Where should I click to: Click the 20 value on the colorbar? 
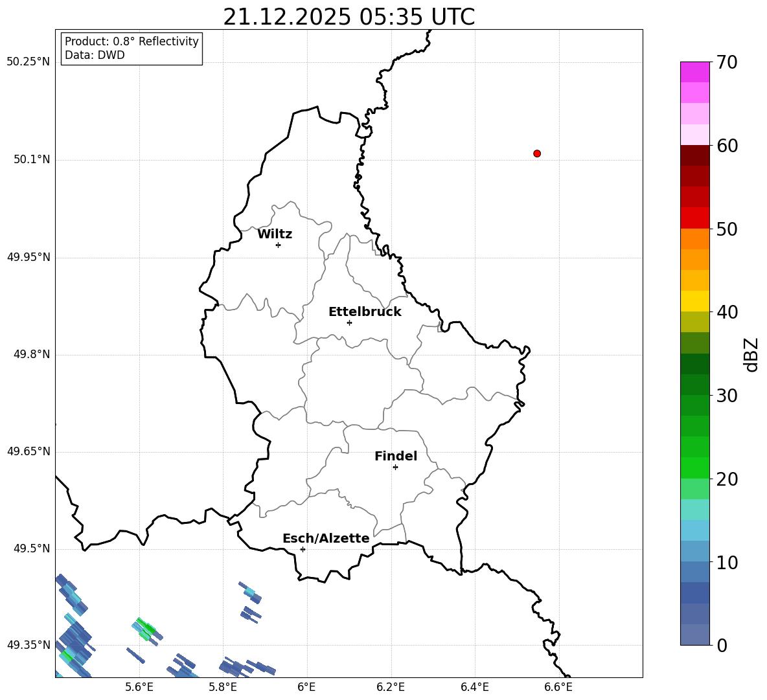[x=727, y=479]
